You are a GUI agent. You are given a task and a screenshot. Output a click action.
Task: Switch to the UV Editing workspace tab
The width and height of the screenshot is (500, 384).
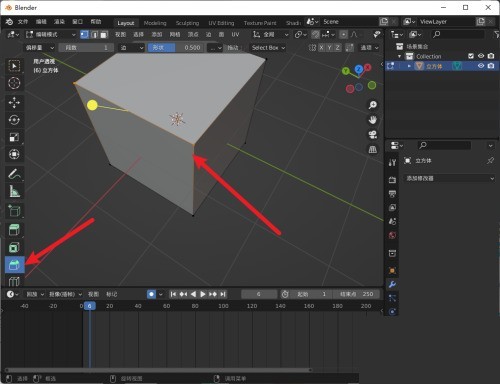tap(221, 23)
